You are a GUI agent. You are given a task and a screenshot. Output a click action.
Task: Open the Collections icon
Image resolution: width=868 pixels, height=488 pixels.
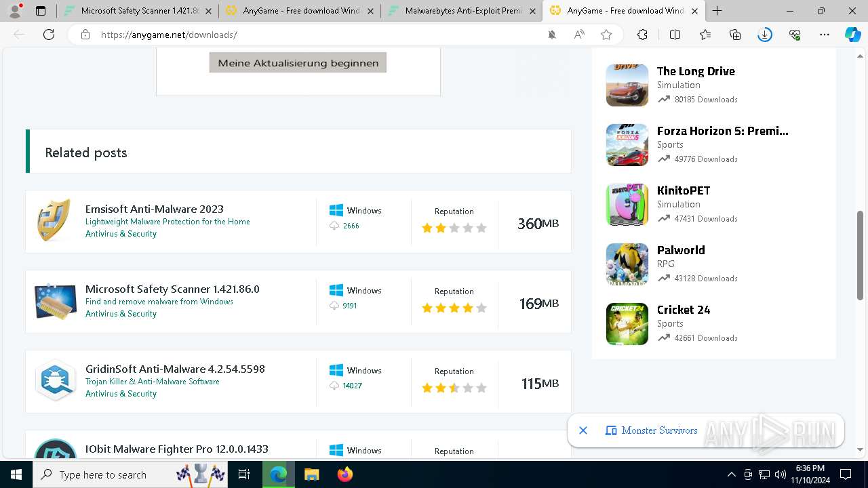coord(735,35)
